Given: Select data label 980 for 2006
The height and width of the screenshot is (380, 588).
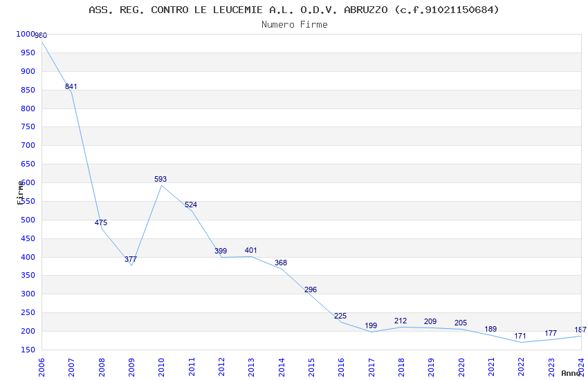Looking at the screenshot, I should coord(41,35).
